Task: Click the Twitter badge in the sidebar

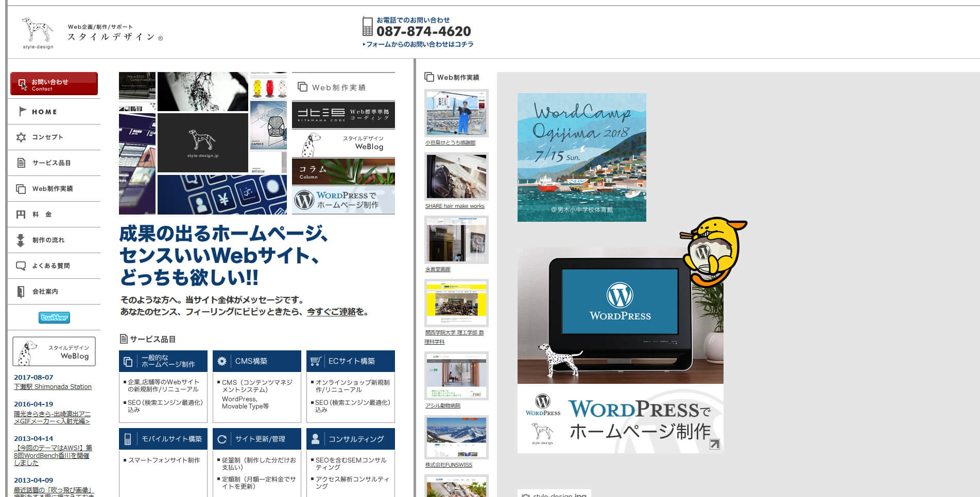Action: pos(54,317)
